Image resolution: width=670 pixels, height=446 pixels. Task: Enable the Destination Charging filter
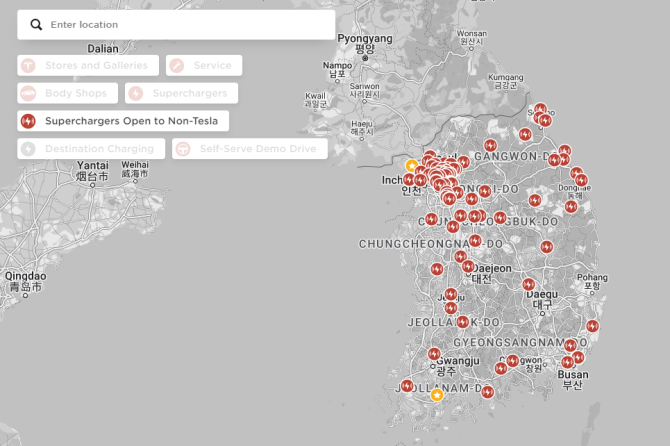coord(90,148)
